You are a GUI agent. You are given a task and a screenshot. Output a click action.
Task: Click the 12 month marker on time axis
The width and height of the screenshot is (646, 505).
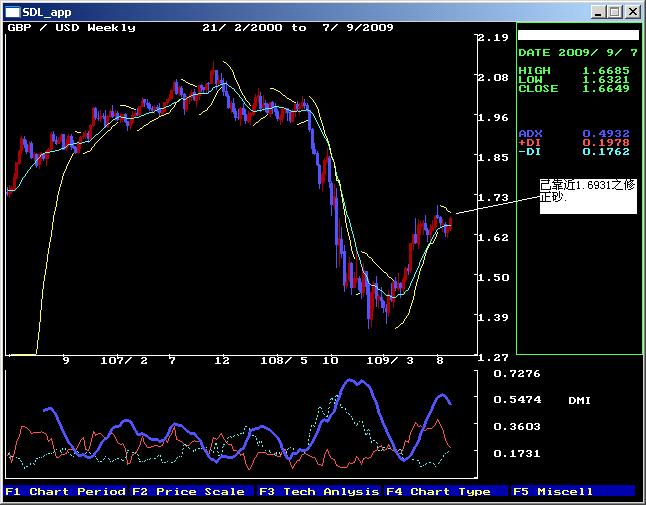click(222, 361)
